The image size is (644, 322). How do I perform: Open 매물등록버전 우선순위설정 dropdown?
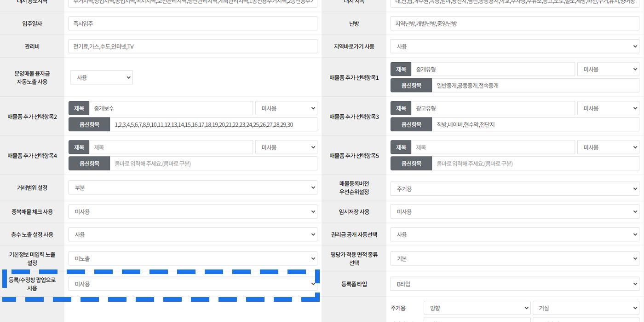515,189
